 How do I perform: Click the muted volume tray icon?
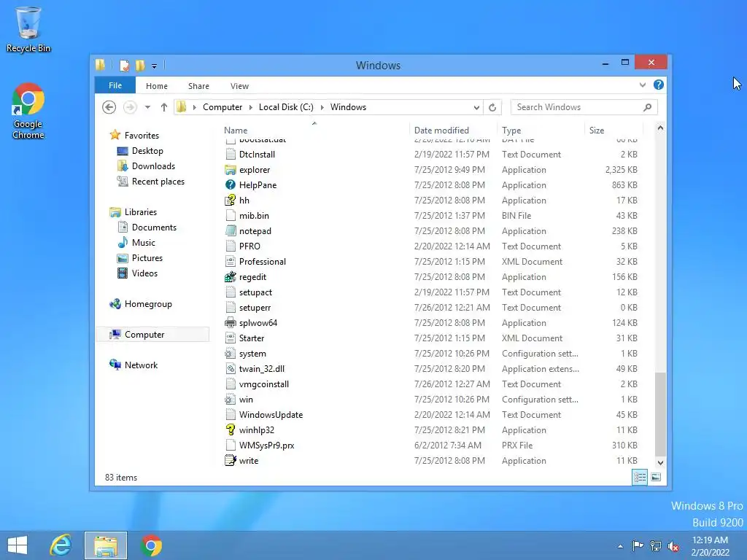[673, 546]
